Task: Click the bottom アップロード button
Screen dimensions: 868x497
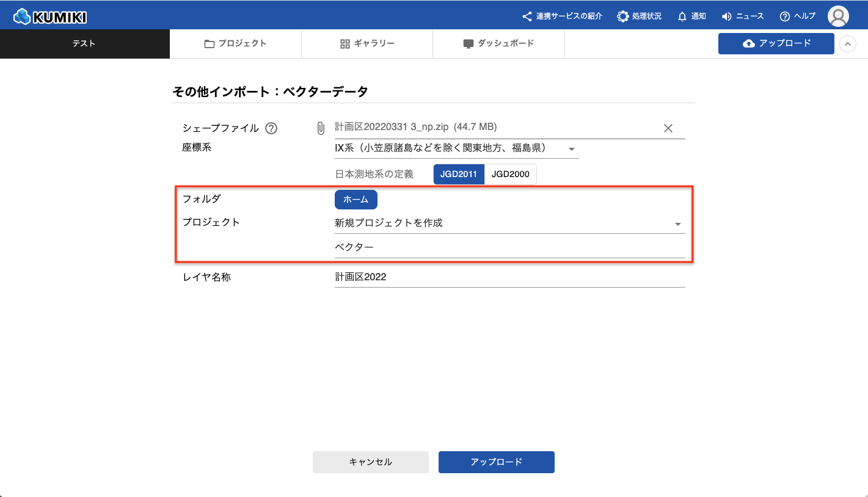Action: pyautogui.click(x=496, y=462)
